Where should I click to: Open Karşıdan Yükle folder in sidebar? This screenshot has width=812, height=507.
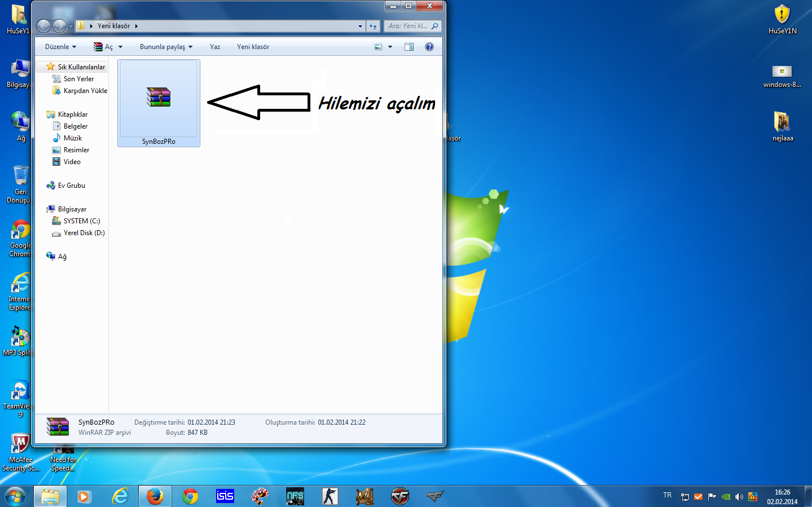tap(80, 91)
